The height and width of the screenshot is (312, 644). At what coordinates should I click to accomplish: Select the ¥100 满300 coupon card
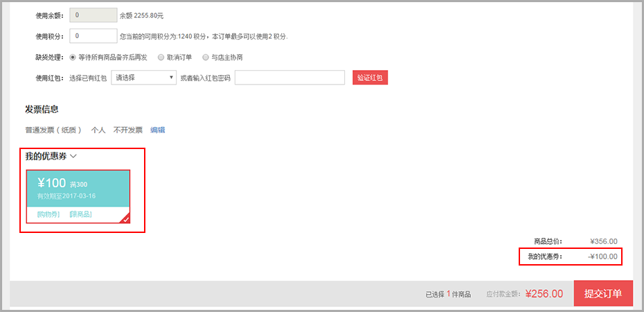[x=78, y=196]
